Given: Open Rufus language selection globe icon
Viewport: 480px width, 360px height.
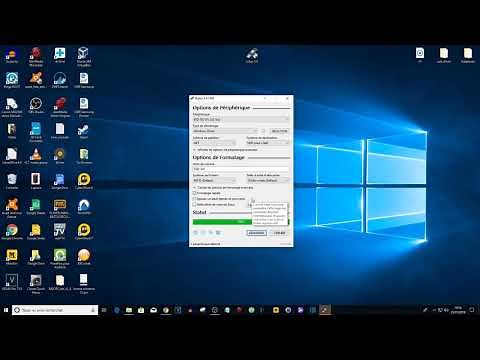Looking at the screenshot, I should (196, 232).
